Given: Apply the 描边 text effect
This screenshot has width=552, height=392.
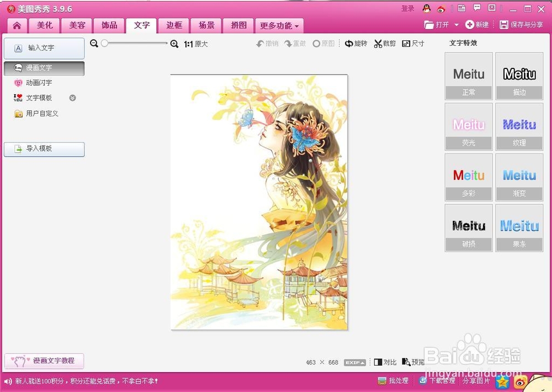Looking at the screenshot, I should [519, 76].
